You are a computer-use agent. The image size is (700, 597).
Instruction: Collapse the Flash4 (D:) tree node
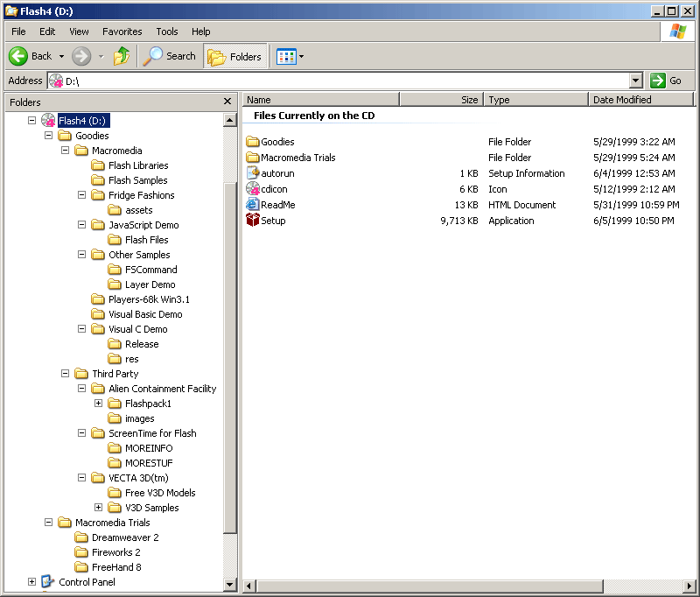pos(31,121)
